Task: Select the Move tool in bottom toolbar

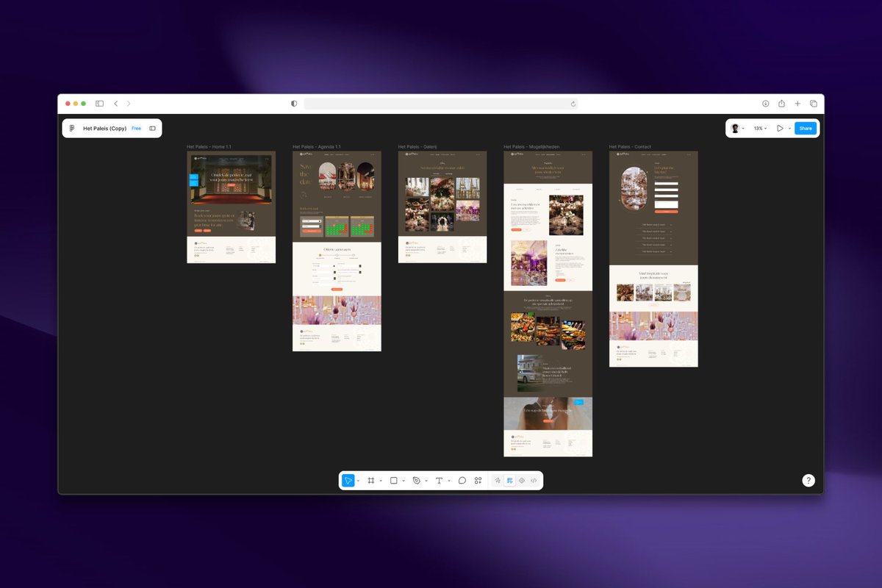Action: click(x=348, y=481)
